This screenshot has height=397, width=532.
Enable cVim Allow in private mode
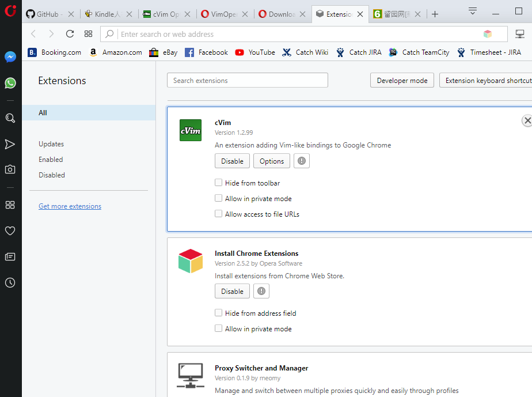[219, 198]
